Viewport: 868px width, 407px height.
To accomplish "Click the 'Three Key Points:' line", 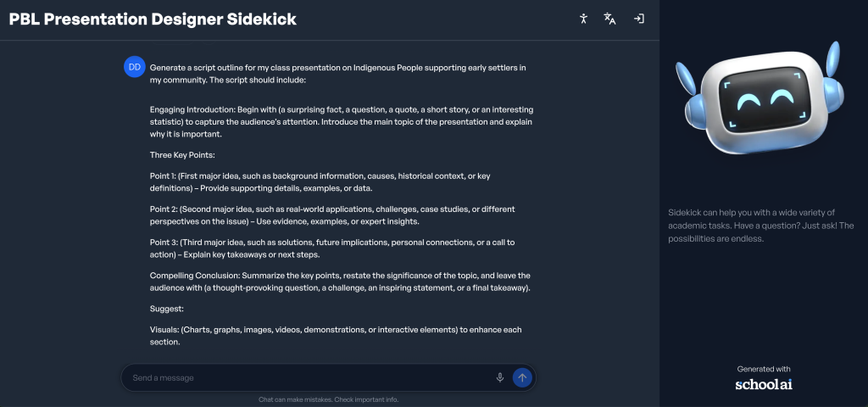I will pyautogui.click(x=182, y=155).
